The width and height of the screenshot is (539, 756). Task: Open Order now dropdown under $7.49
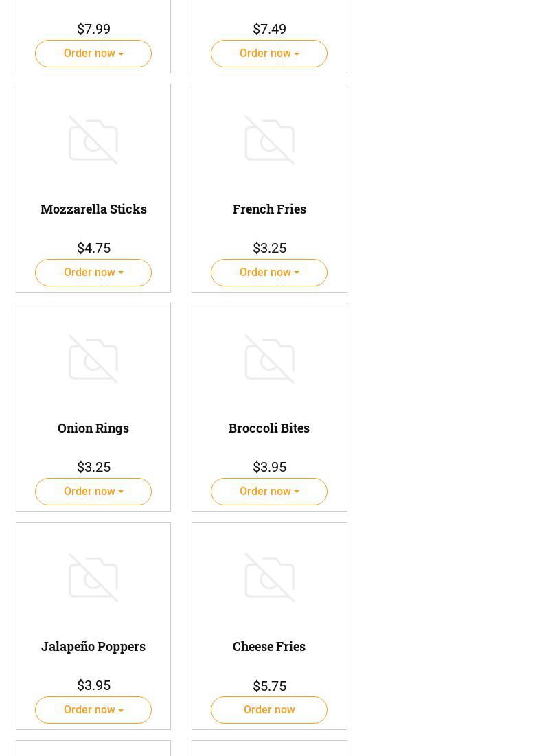click(269, 54)
